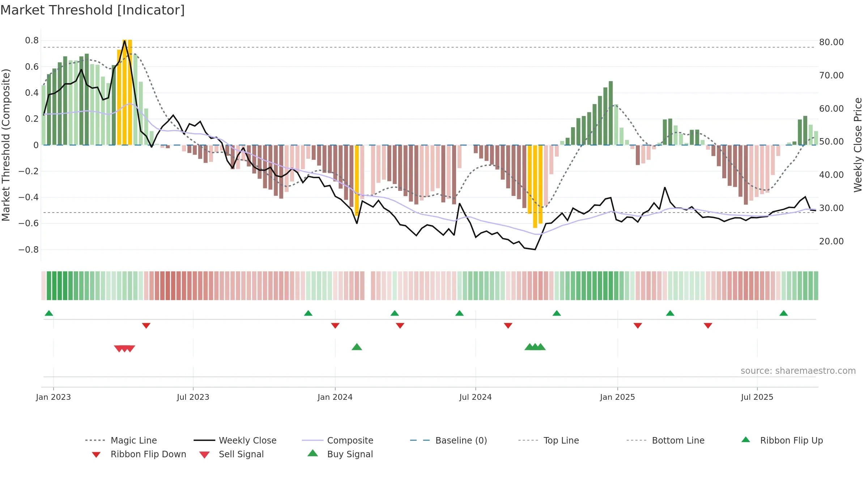Select the green flip-up triangle in August 2025
Image resolution: width=868 pixels, height=488 pixels.
pos(783,313)
